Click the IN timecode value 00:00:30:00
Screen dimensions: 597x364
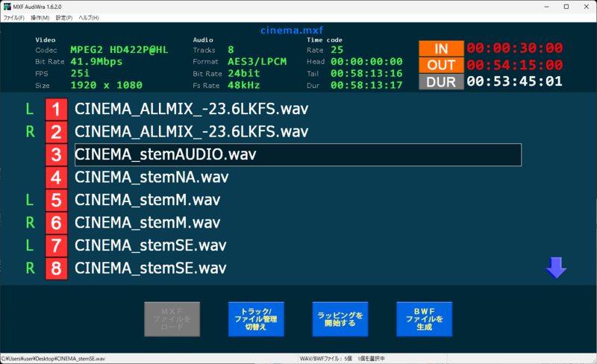click(515, 48)
